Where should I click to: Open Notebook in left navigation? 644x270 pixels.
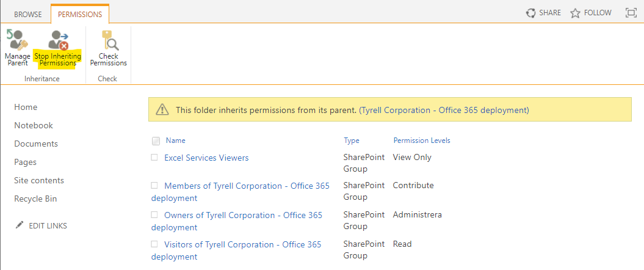point(34,125)
